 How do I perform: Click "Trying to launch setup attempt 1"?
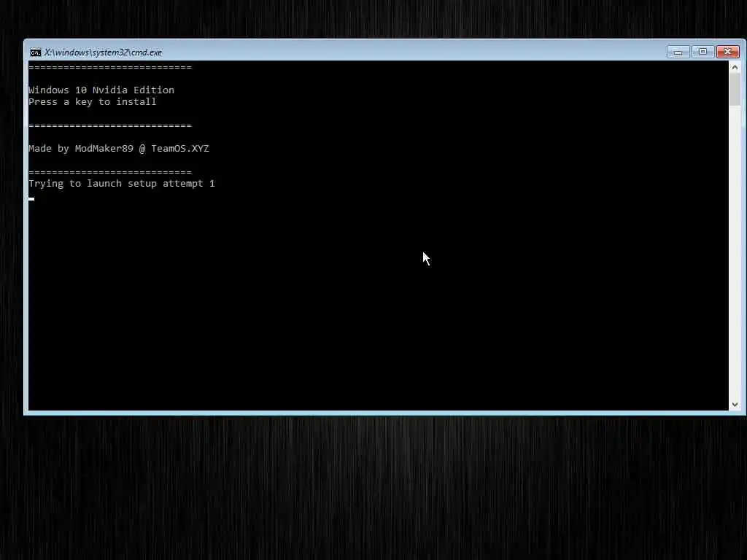click(x=122, y=184)
